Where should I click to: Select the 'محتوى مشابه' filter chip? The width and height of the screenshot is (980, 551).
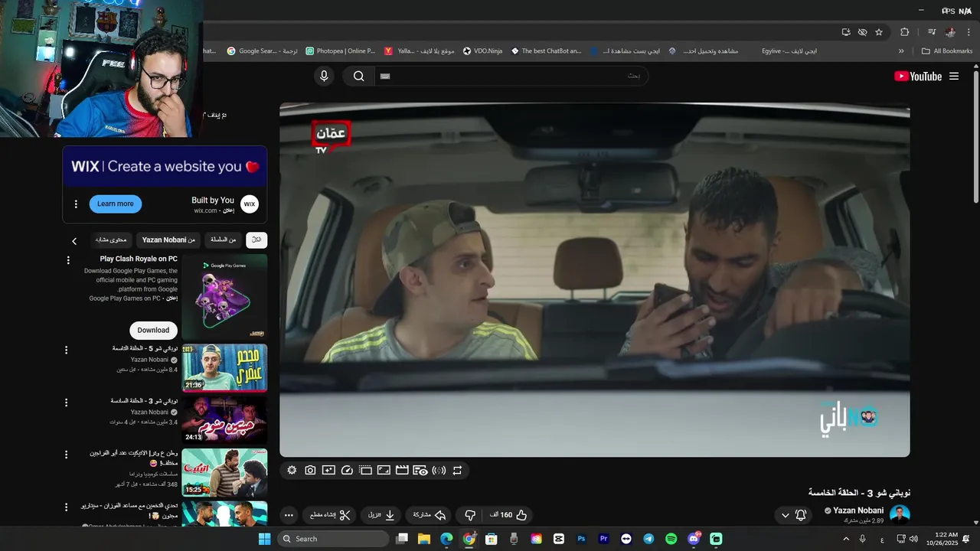tap(111, 240)
